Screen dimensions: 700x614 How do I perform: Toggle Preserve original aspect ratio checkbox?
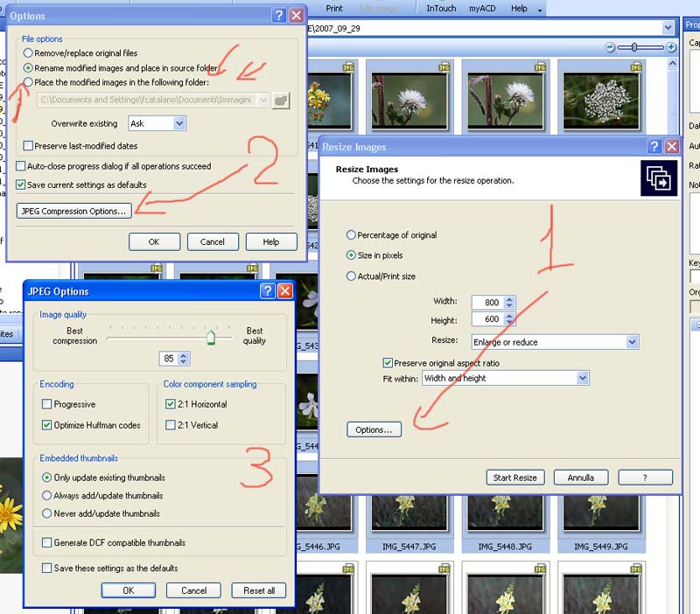pyautogui.click(x=388, y=363)
